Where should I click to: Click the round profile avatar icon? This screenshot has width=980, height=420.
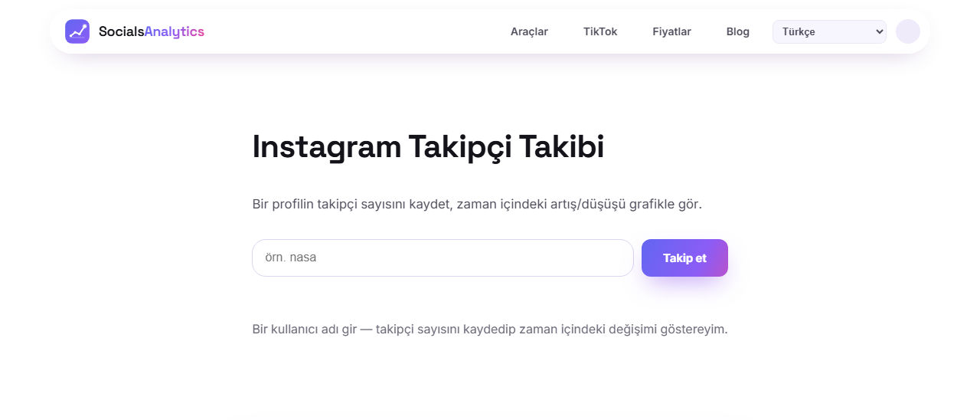(x=908, y=31)
